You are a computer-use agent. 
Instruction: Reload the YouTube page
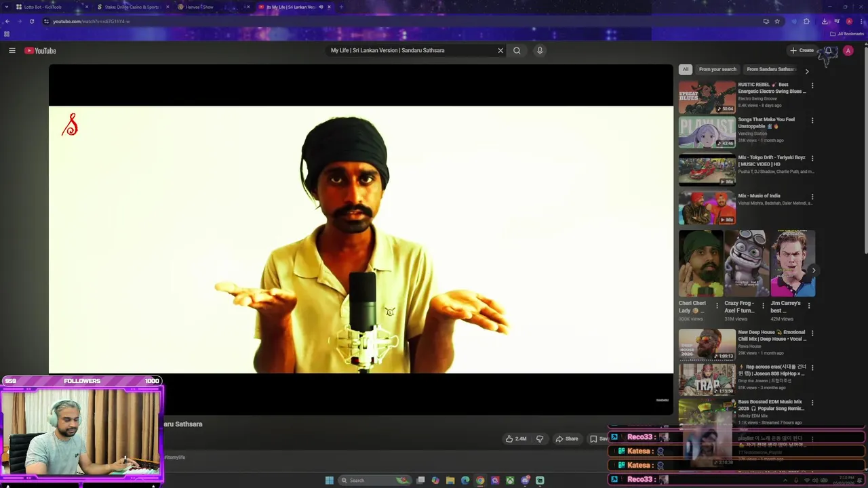pos(31,21)
